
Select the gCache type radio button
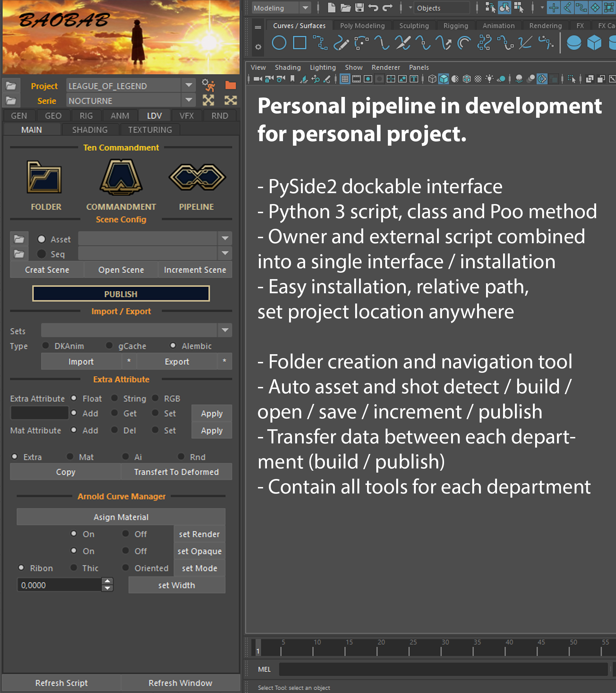click(x=109, y=346)
